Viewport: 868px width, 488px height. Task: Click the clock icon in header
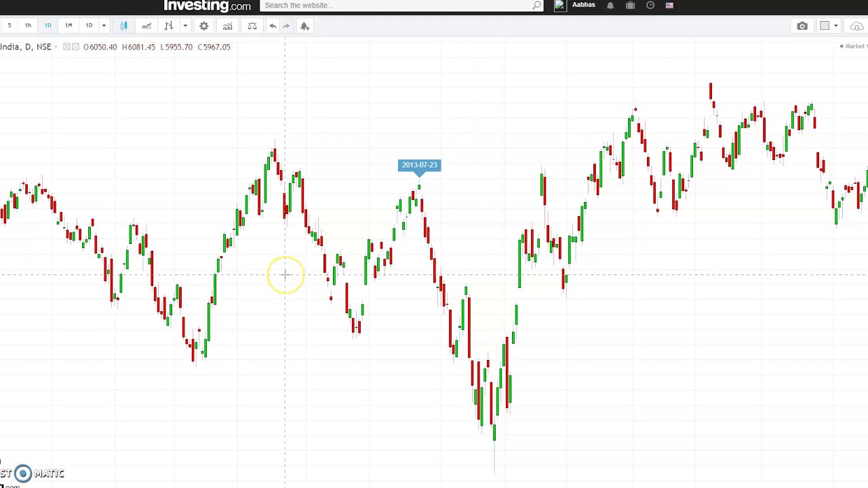point(650,5)
